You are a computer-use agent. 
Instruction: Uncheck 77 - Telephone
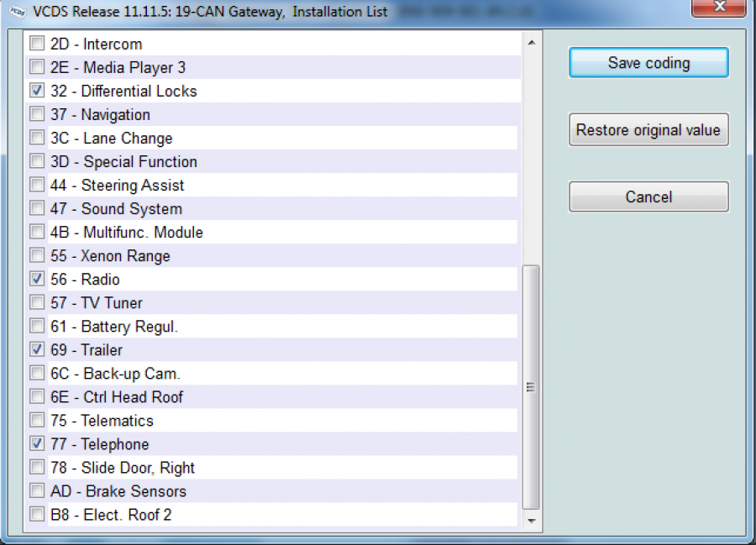37,443
